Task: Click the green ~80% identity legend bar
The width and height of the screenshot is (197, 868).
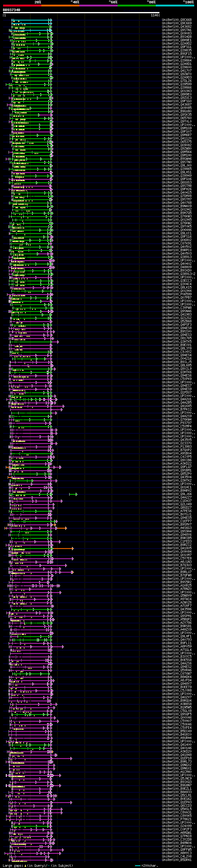Action: click(137, 6)
